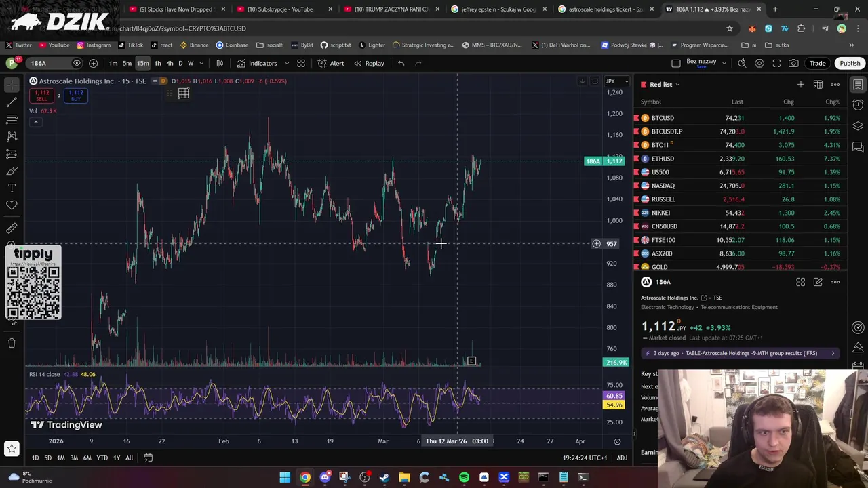
Task: Open the chats panel in right sidebar
Action: click(x=858, y=146)
